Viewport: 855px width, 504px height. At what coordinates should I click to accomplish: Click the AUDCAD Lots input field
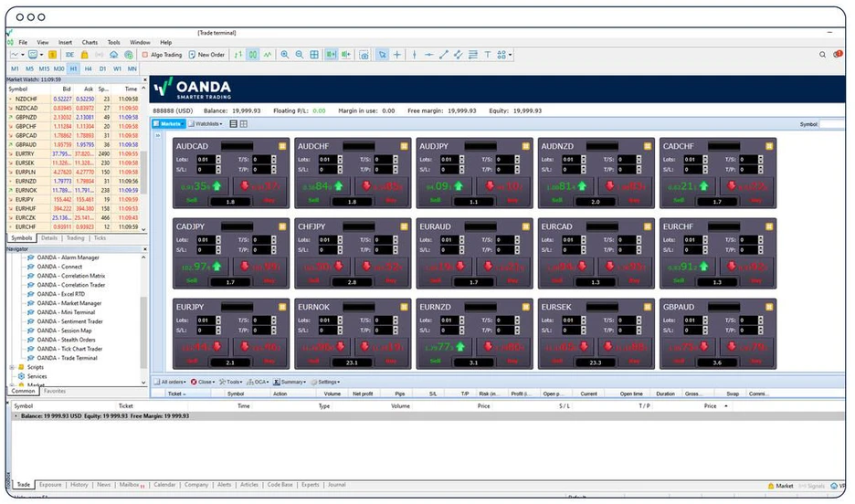click(x=205, y=160)
